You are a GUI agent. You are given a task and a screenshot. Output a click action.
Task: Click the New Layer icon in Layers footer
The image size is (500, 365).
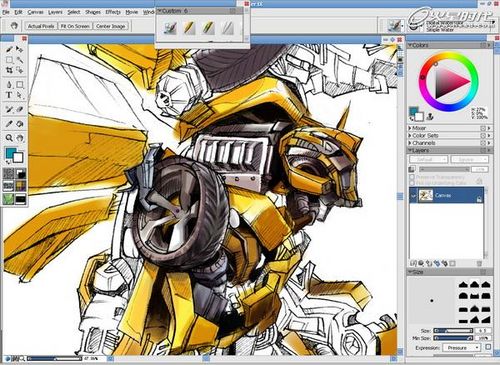click(x=437, y=263)
